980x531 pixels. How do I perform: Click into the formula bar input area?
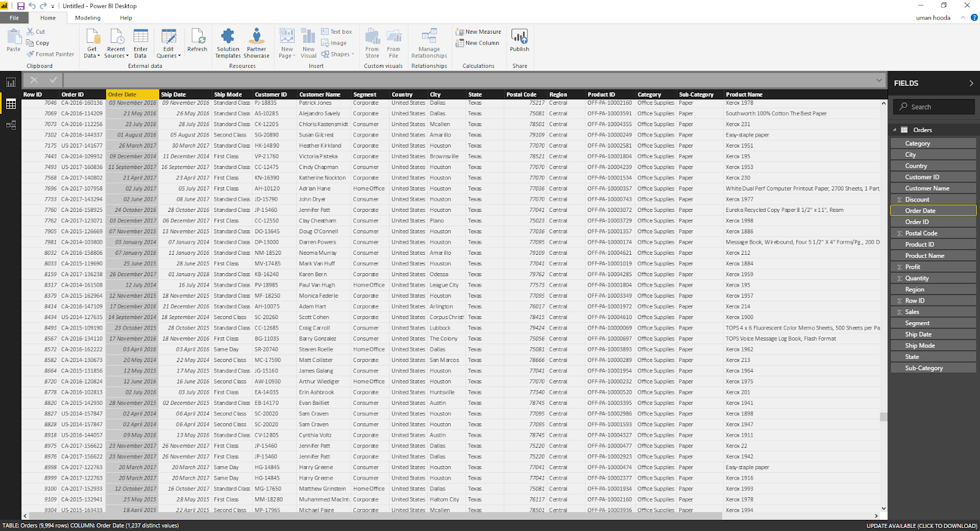point(469,80)
